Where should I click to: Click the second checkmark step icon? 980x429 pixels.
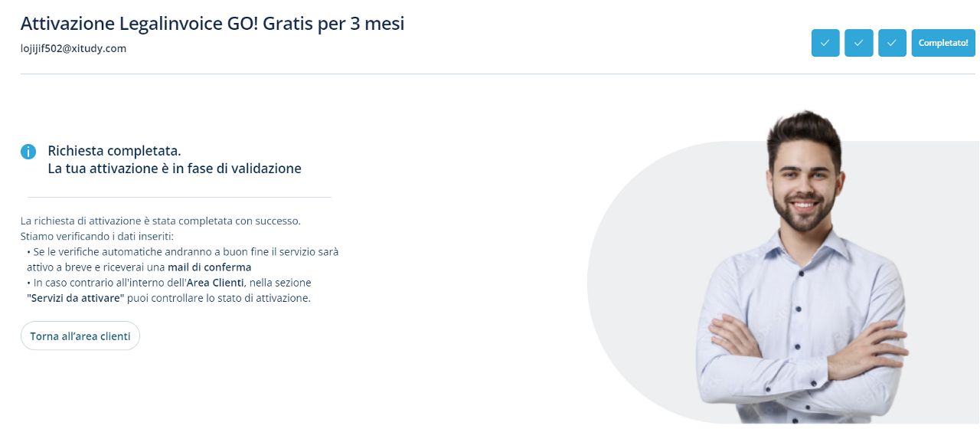[859, 43]
